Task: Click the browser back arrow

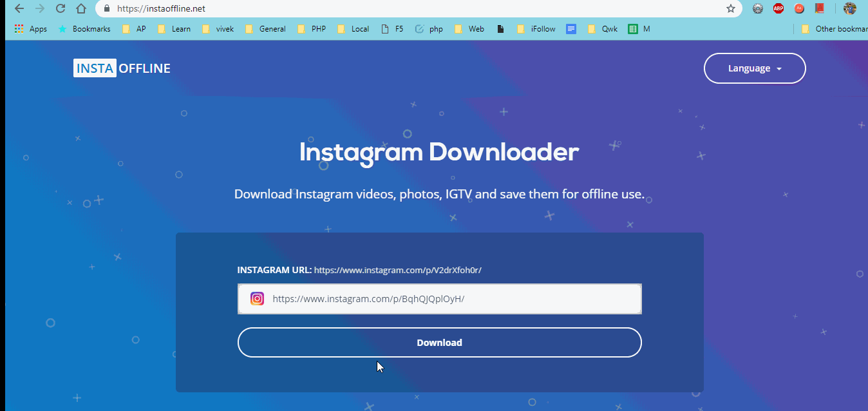Action: coord(19,9)
